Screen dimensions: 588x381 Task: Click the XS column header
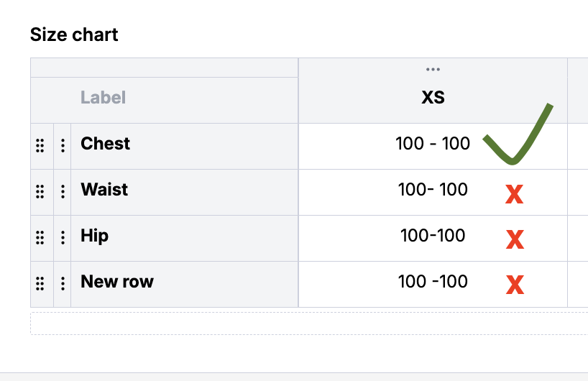pyautogui.click(x=433, y=98)
